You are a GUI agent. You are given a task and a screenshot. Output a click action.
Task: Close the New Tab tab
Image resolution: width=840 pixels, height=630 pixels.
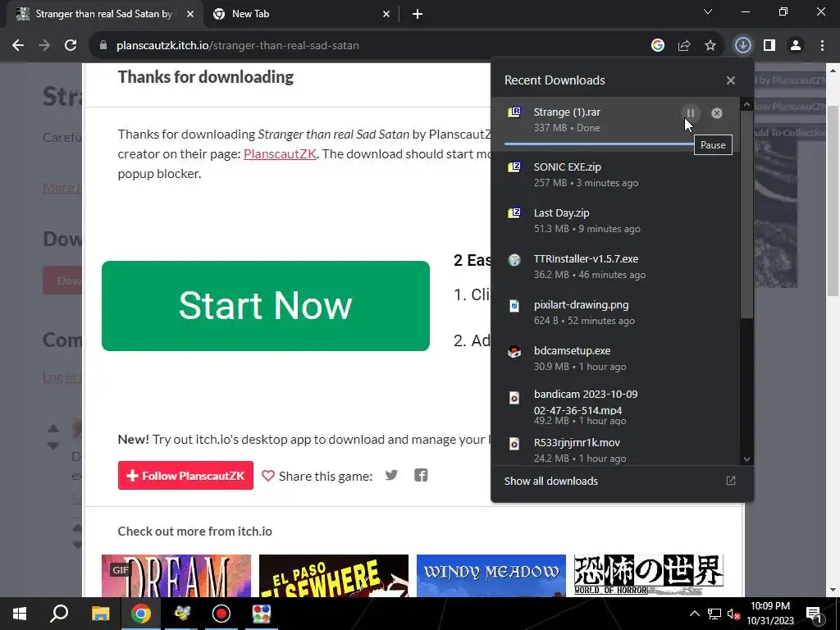pos(386,15)
